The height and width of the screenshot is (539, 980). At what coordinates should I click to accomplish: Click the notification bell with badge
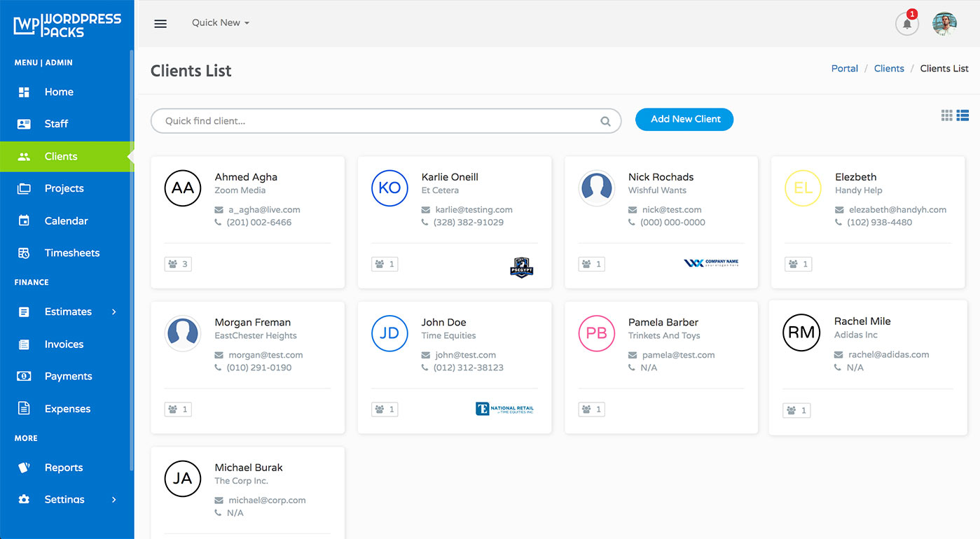pos(906,24)
